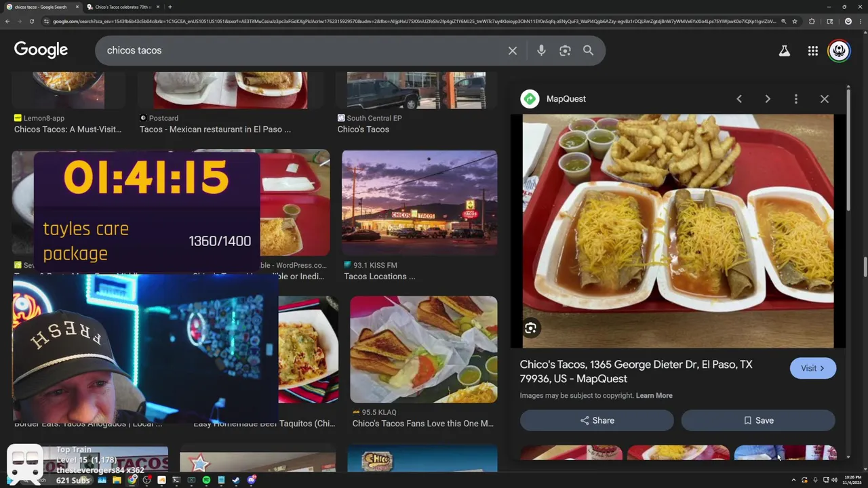Viewport: 868px width, 488px height.
Task: Open the Google account profile avatar
Action: (839, 51)
